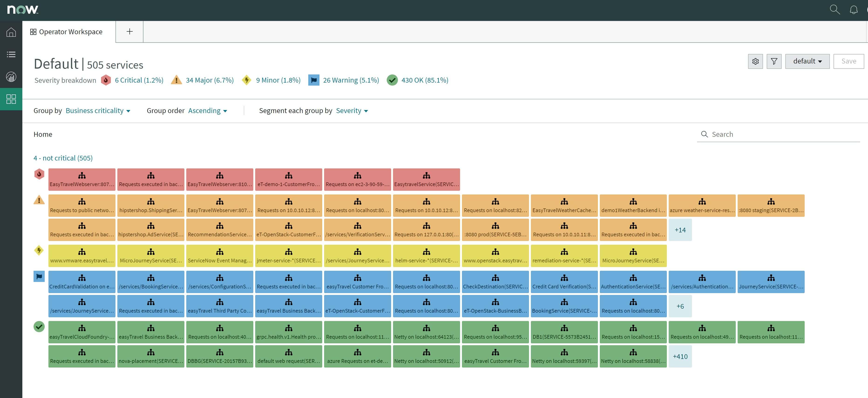Click the Critical severity flame icon in breakdown

click(106, 80)
